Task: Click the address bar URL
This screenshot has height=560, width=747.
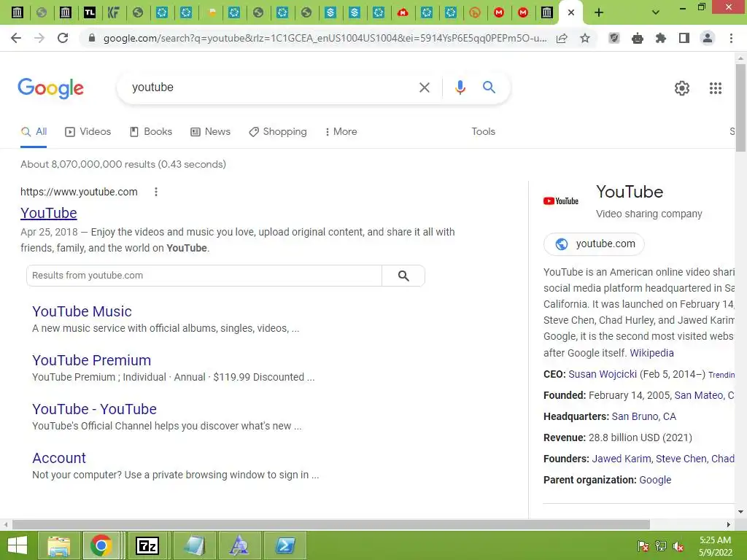Action: coord(325,38)
